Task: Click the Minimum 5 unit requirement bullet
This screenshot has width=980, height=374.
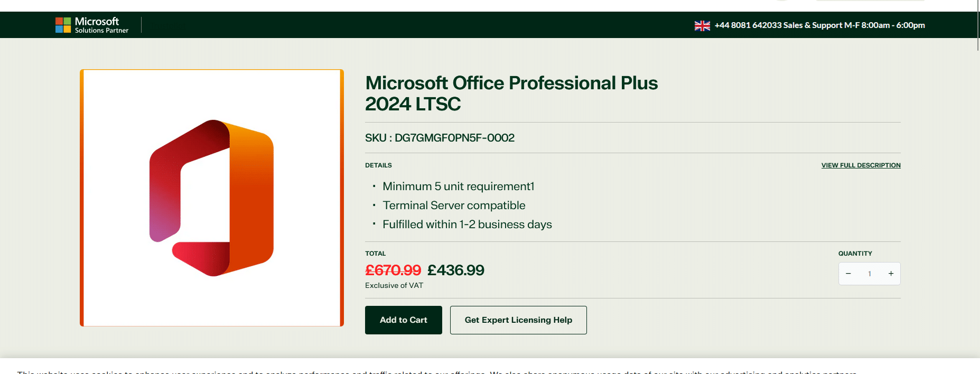Action: (458, 186)
